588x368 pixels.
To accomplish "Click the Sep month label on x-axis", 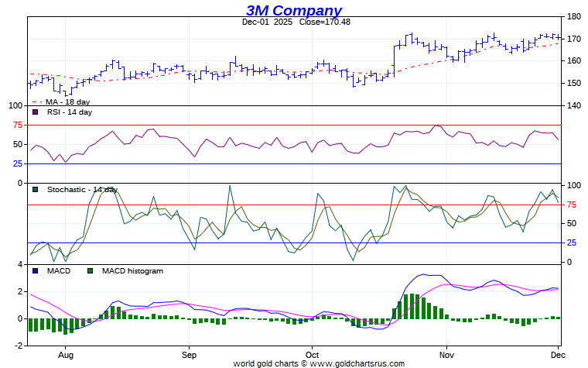I will click(189, 355).
